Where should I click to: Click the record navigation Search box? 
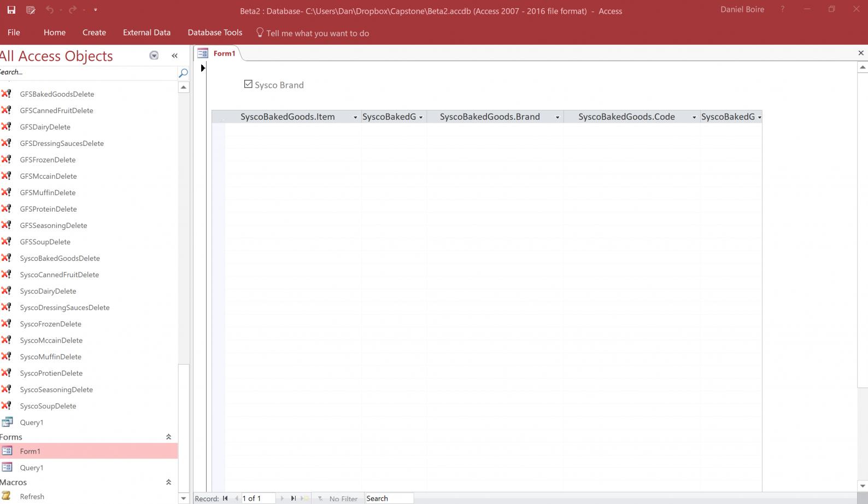tap(389, 498)
